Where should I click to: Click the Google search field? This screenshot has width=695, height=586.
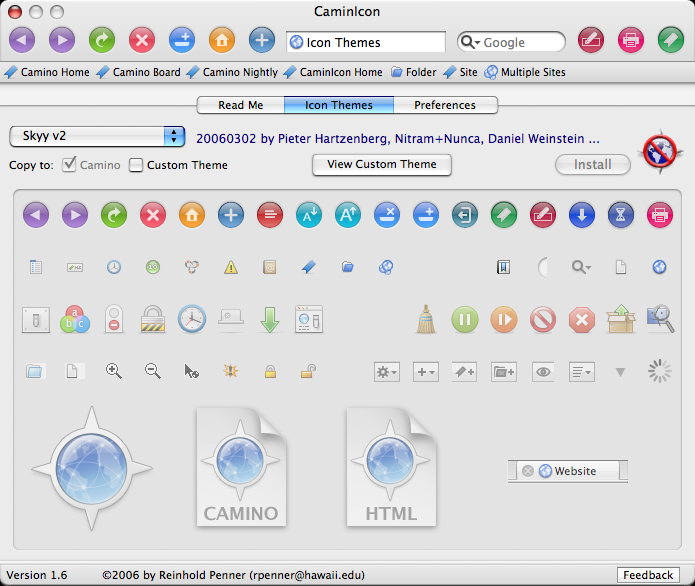(511, 42)
